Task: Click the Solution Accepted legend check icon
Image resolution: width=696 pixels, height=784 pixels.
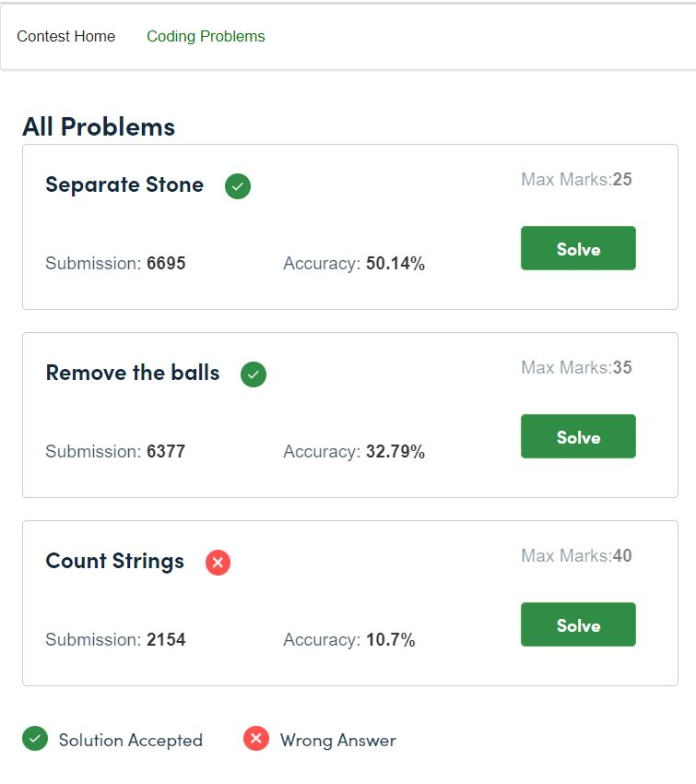Action: click(35, 738)
